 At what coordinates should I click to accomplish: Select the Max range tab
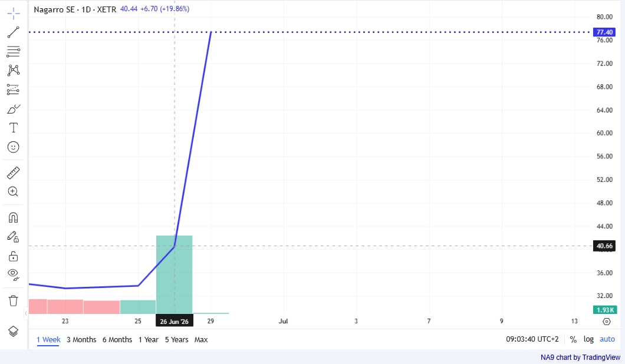pos(201,340)
